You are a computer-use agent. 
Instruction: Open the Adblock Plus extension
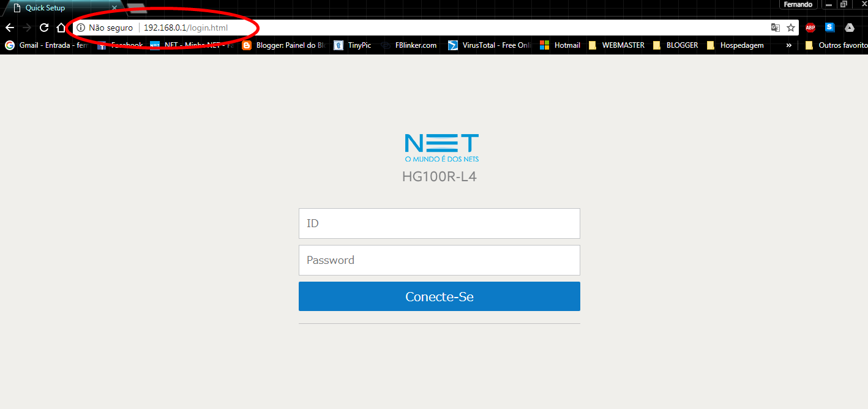point(810,28)
